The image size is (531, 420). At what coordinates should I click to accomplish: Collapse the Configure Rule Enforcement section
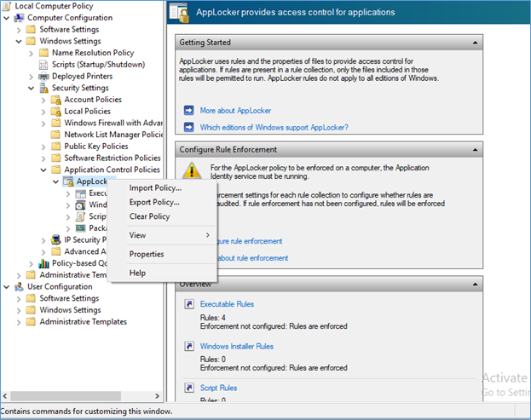(x=475, y=150)
